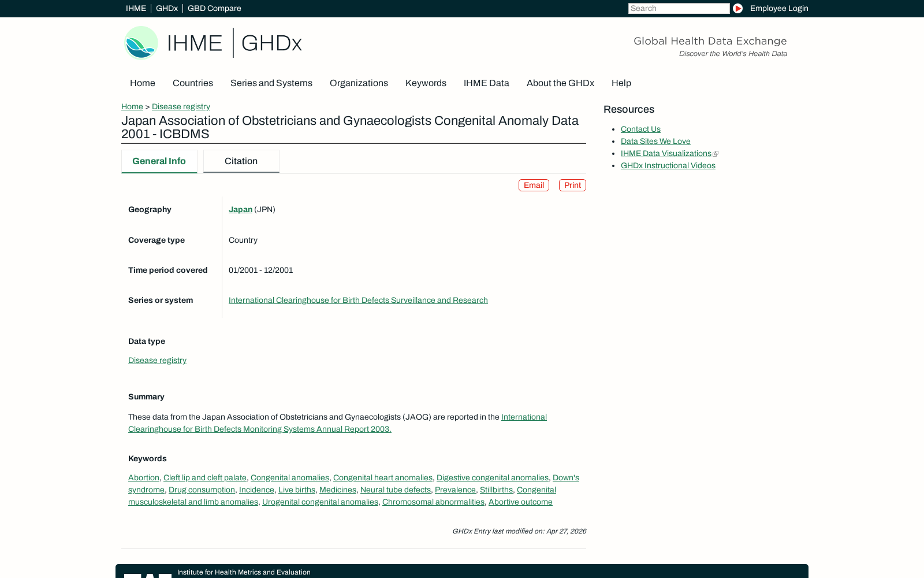Open the Countries menu

click(193, 83)
